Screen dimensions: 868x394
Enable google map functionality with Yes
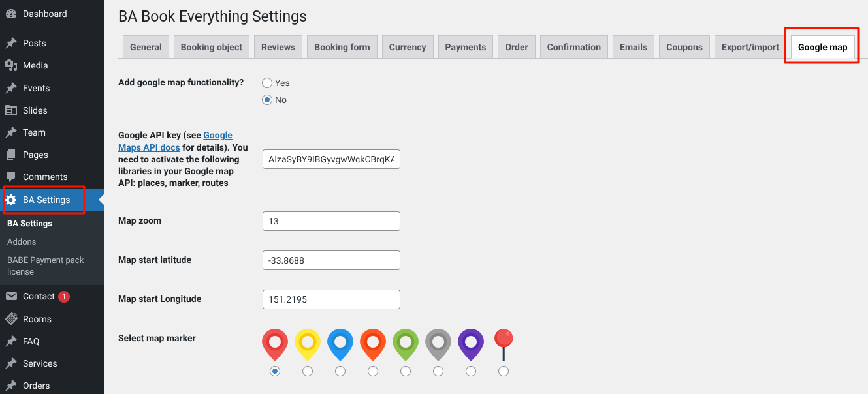point(267,83)
